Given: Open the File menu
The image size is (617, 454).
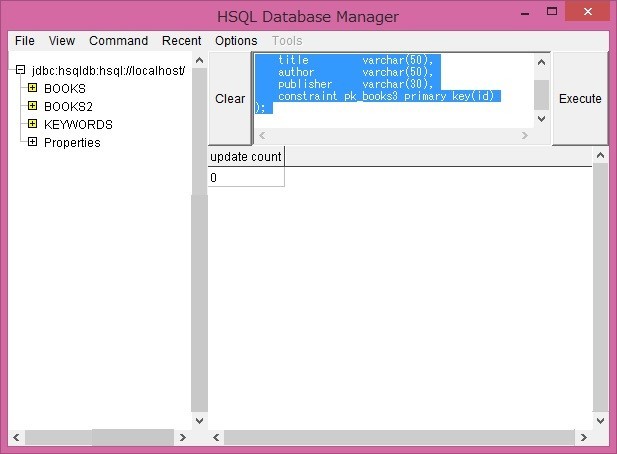Looking at the screenshot, I should point(24,41).
